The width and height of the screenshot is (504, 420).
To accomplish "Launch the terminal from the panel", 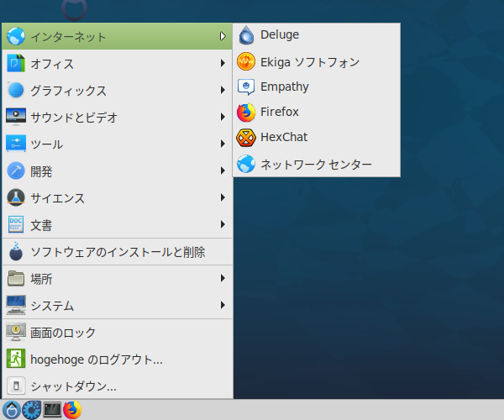I will coord(52,410).
